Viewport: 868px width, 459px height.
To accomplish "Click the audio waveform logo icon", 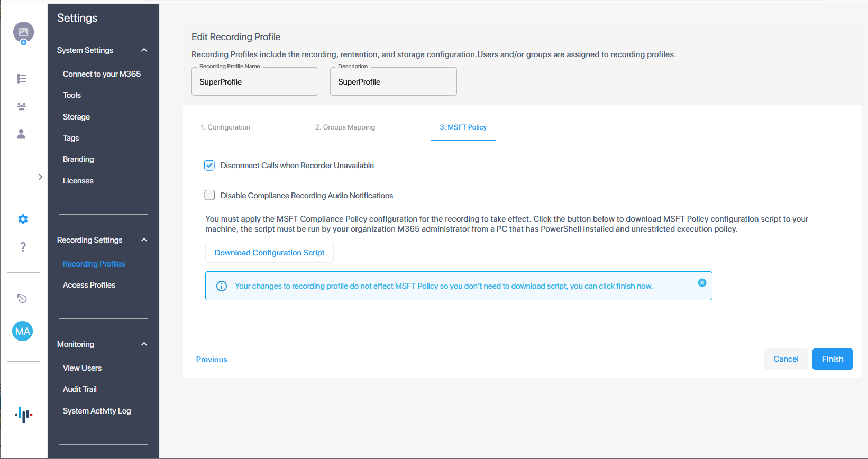I will tap(24, 415).
